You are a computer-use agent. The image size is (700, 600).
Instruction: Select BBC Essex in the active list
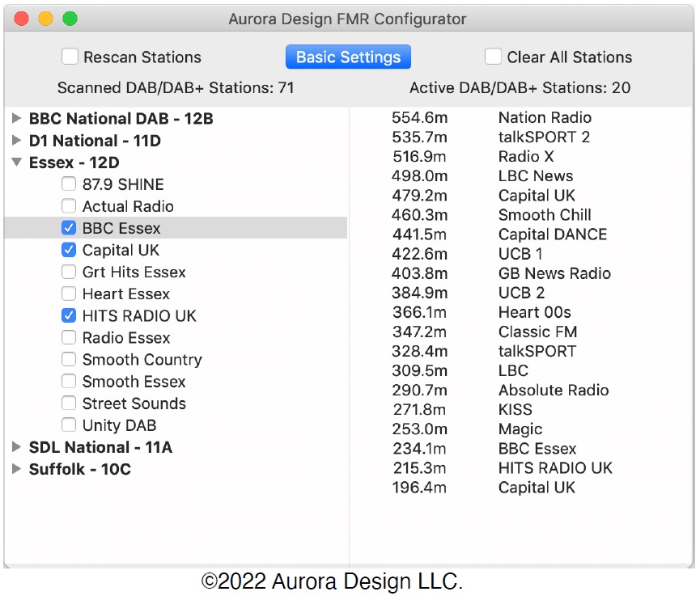coord(537,448)
